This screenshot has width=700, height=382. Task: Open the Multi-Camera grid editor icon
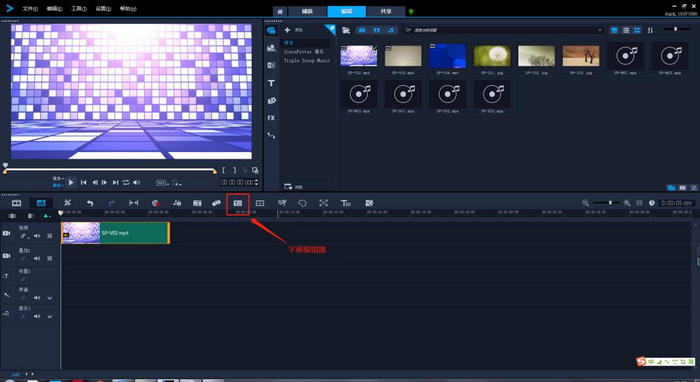(x=260, y=203)
